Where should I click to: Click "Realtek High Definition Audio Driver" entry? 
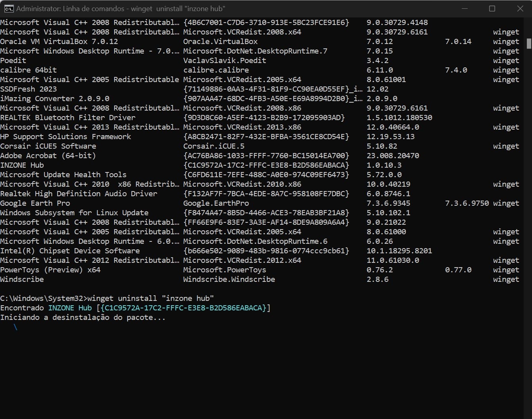coord(79,193)
